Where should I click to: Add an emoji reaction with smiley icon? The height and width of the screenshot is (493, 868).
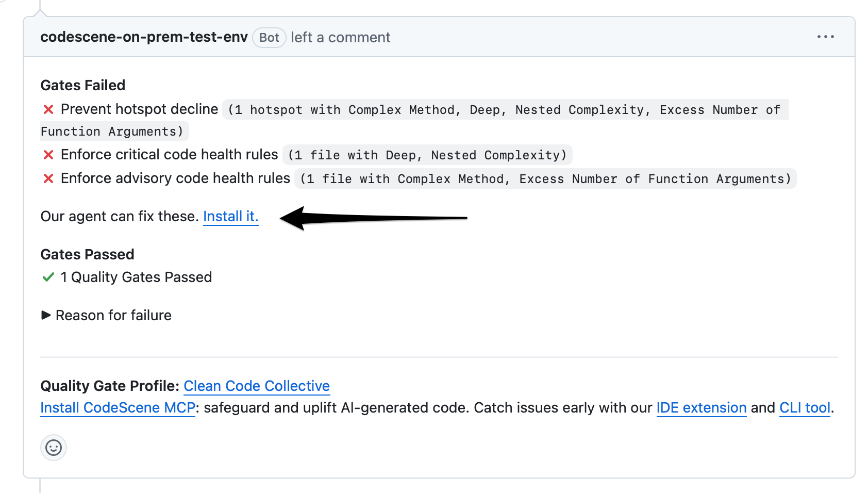[x=54, y=447]
